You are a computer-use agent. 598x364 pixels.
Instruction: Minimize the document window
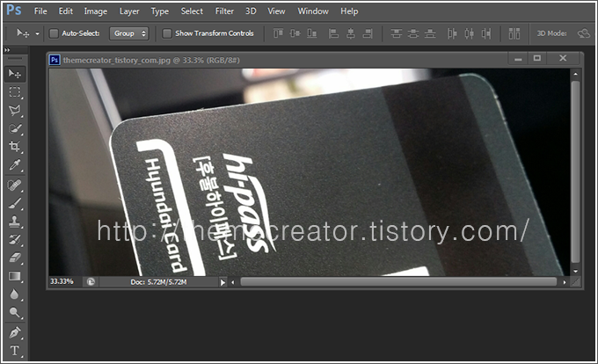[x=518, y=58]
